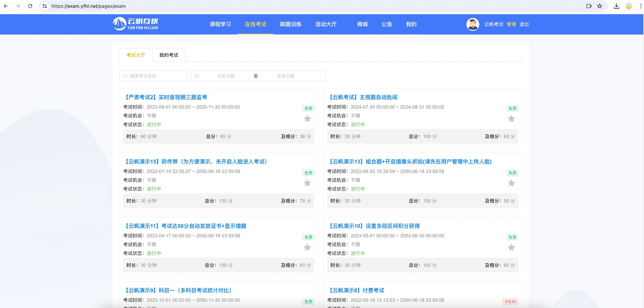Open 【云帆演示13】组合题 exam
The height and width of the screenshot is (308, 644).
[x=410, y=162]
